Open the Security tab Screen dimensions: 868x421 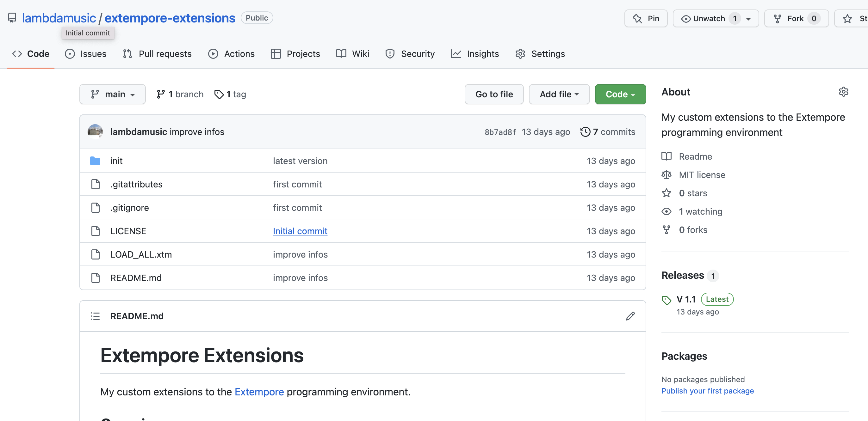(410, 54)
